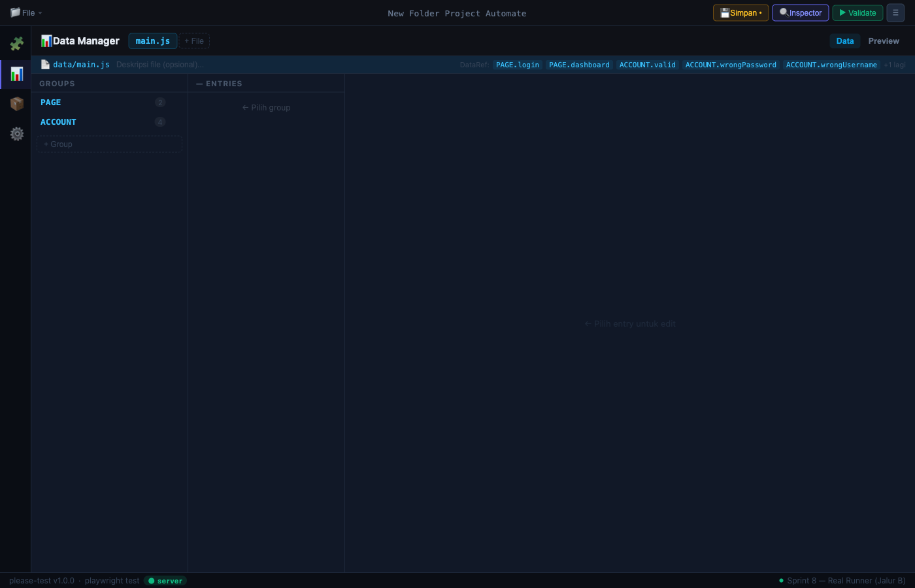Switch to the Preview view tab
The height and width of the screenshot is (588, 915).
884,41
